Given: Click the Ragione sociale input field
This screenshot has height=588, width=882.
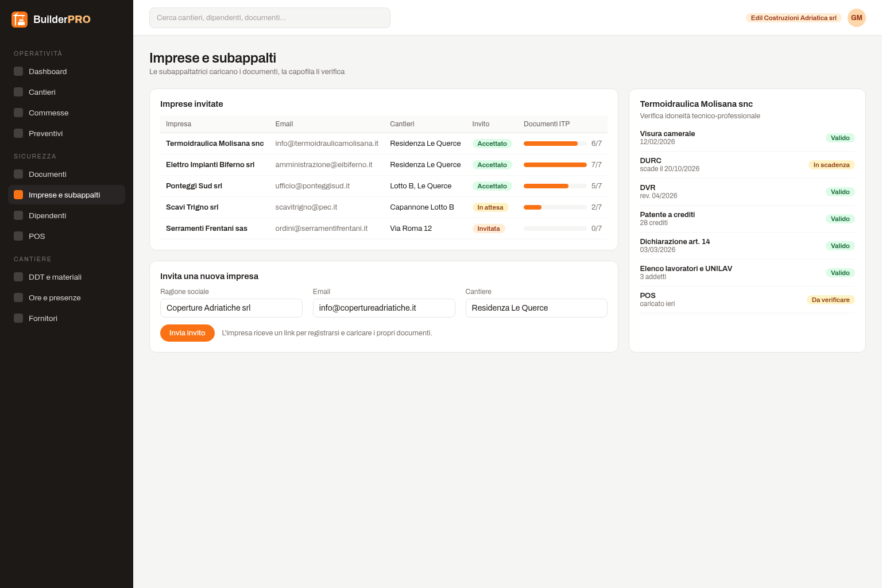Looking at the screenshot, I should click(231, 308).
